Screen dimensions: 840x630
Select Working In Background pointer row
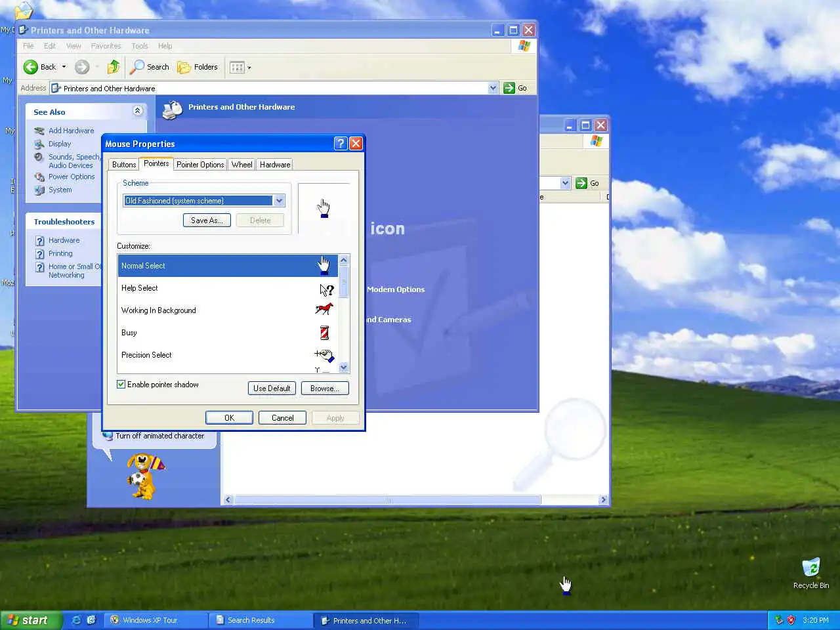(x=228, y=310)
